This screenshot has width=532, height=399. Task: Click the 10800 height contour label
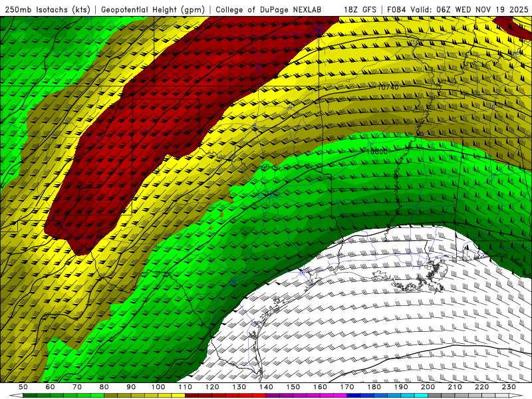pos(376,152)
